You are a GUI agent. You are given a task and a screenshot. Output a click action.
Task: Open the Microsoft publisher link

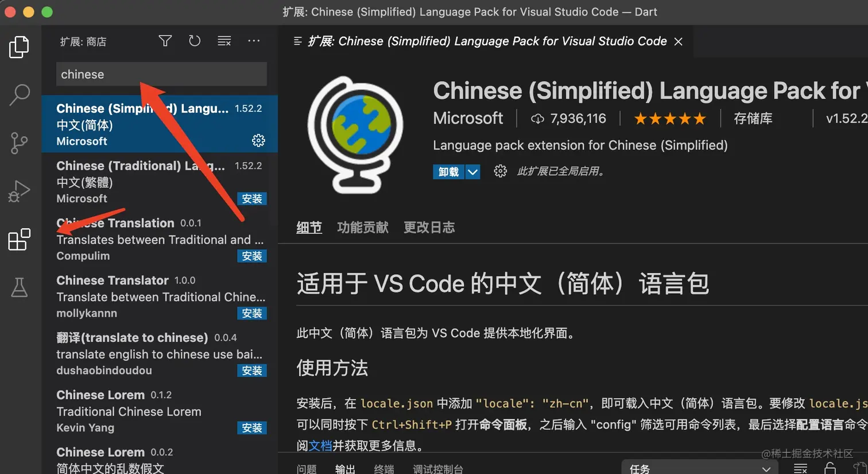tap(468, 118)
